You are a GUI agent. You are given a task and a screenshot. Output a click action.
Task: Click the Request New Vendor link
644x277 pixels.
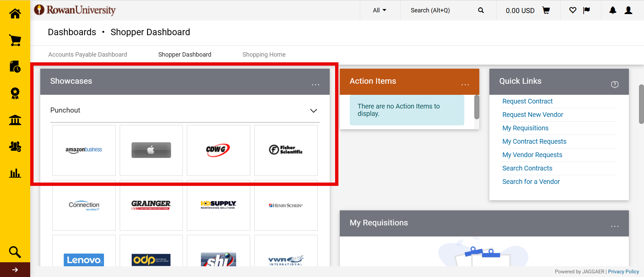[532, 115]
